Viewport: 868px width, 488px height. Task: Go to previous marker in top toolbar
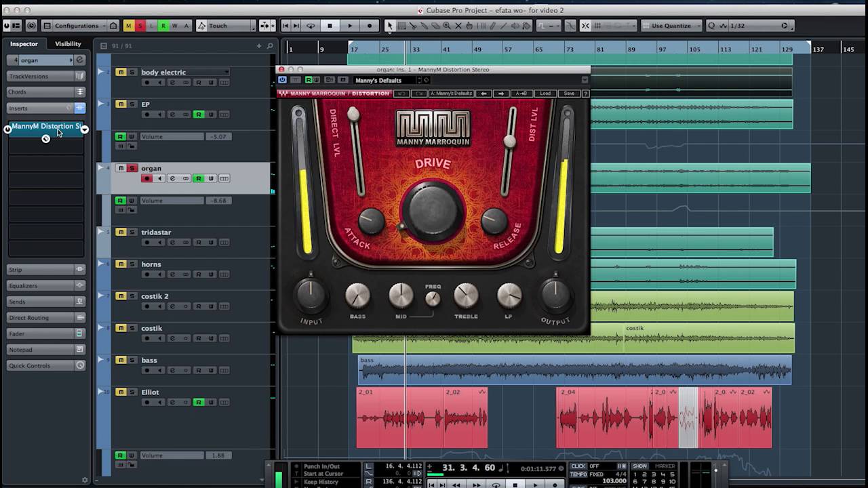point(285,26)
